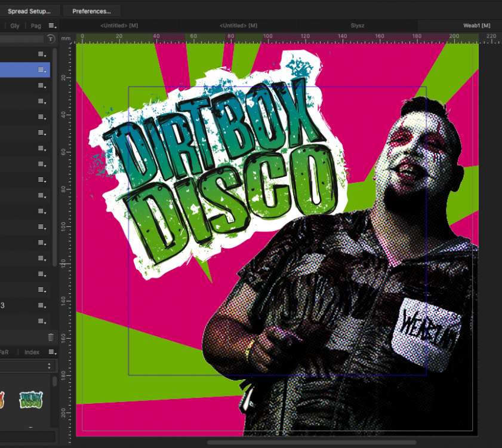The width and height of the screenshot is (502, 448).
Task: Switch to the Weab1 [M] document tab
Action: tap(476, 26)
